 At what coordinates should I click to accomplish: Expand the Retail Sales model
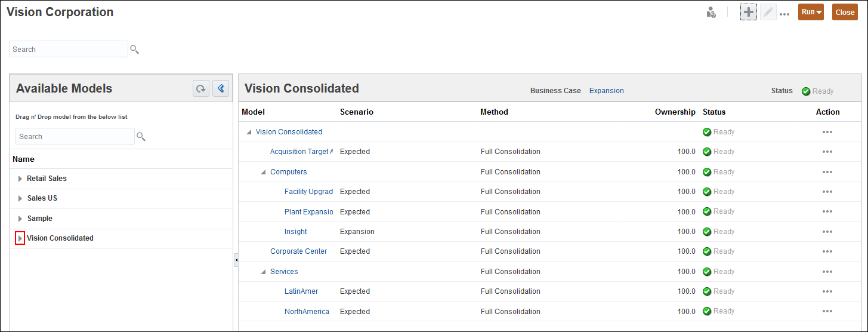(20, 179)
